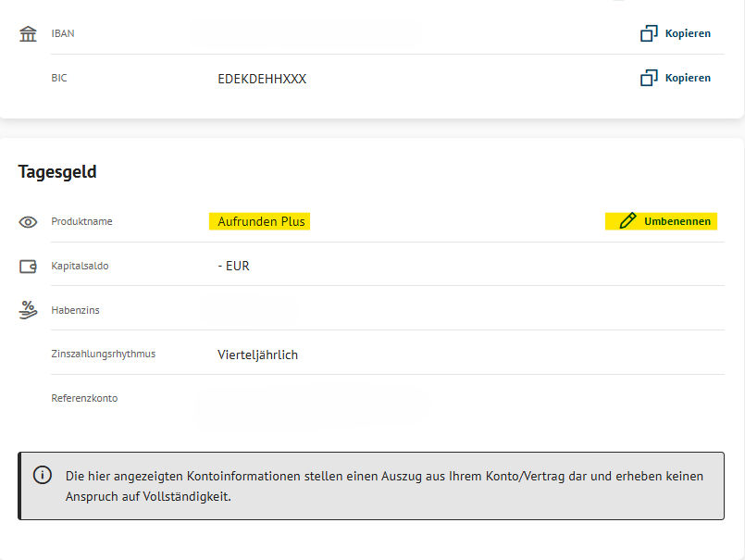
Task: Click the Referenzkonto label
Action: tap(84, 398)
